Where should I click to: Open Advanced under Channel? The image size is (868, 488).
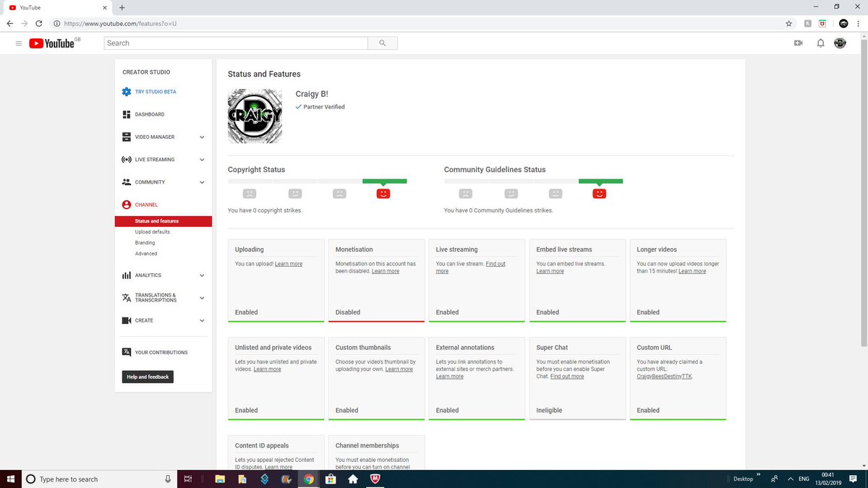click(146, 254)
